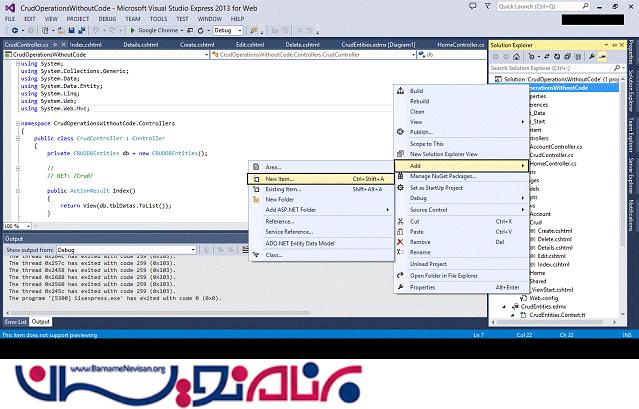Click the Quick Launch search icon
639x409 pixels.
(x=585, y=6)
